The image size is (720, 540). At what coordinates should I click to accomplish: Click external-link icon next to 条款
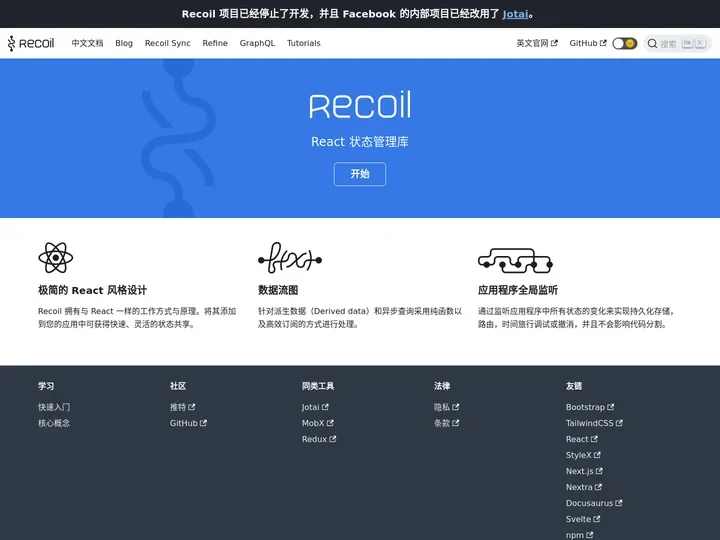(456, 423)
